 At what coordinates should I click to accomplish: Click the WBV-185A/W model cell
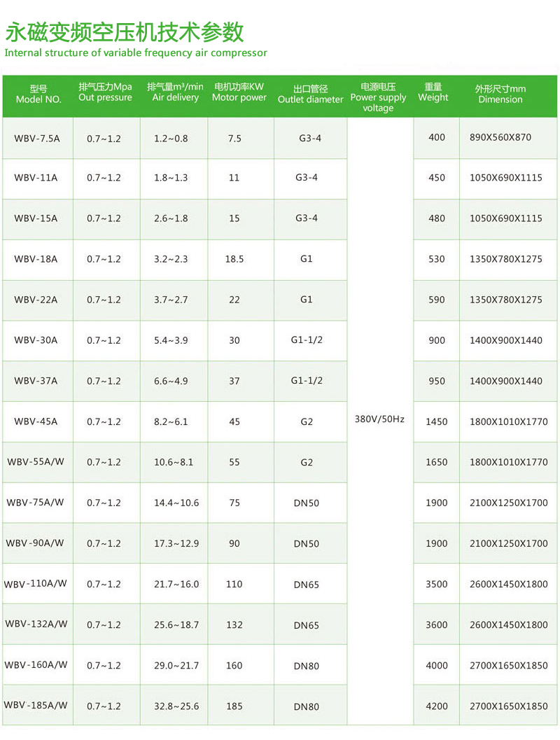[36, 706]
